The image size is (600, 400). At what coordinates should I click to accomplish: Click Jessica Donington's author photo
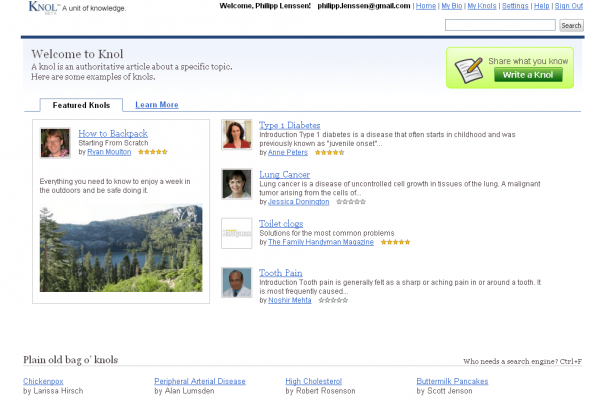click(x=237, y=184)
